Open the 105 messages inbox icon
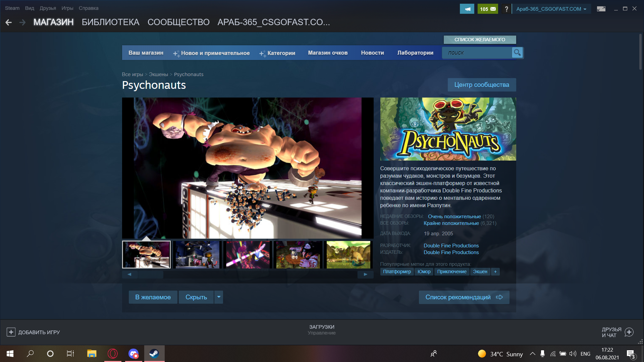Viewport: 644px width, 362px height. (488, 9)
